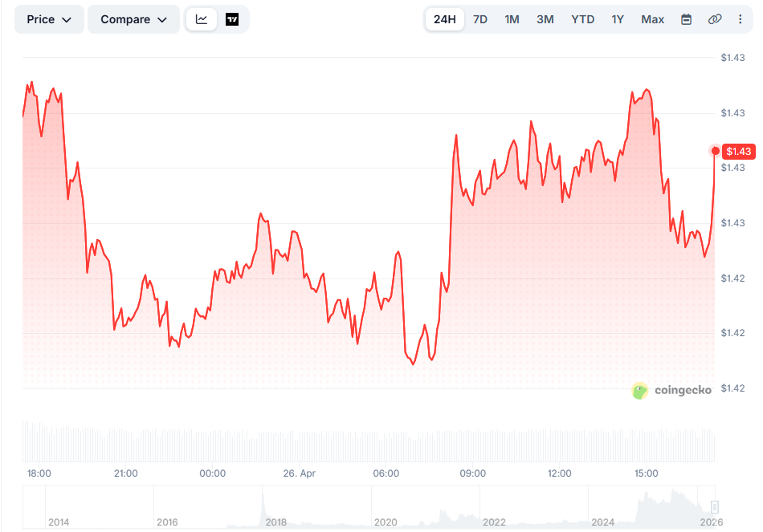Open the calendar date range picker icon
Viewport: 763px width, 532px height.
[x=687, y=18]
